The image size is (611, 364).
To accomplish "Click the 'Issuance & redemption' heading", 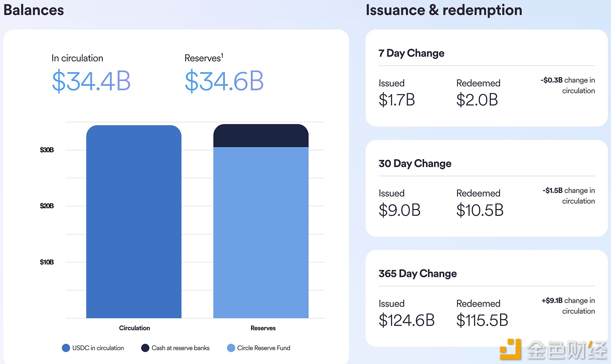I will point(444,10).
